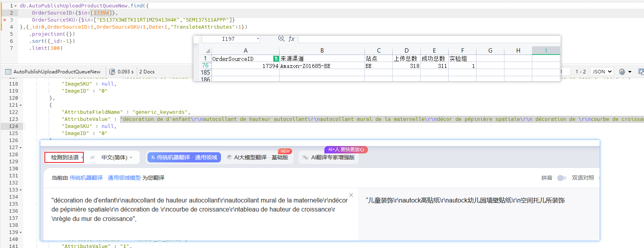Viewport: 644px width, 248px height.
Task: Open the I197 cell name box dropdown
Action: (x=258, y=39)
